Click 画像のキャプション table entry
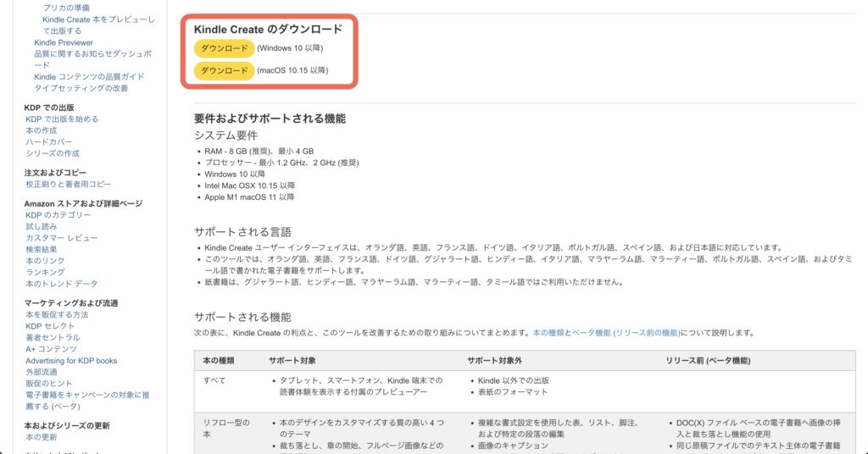The image size is (868, 454). point(513,446)
